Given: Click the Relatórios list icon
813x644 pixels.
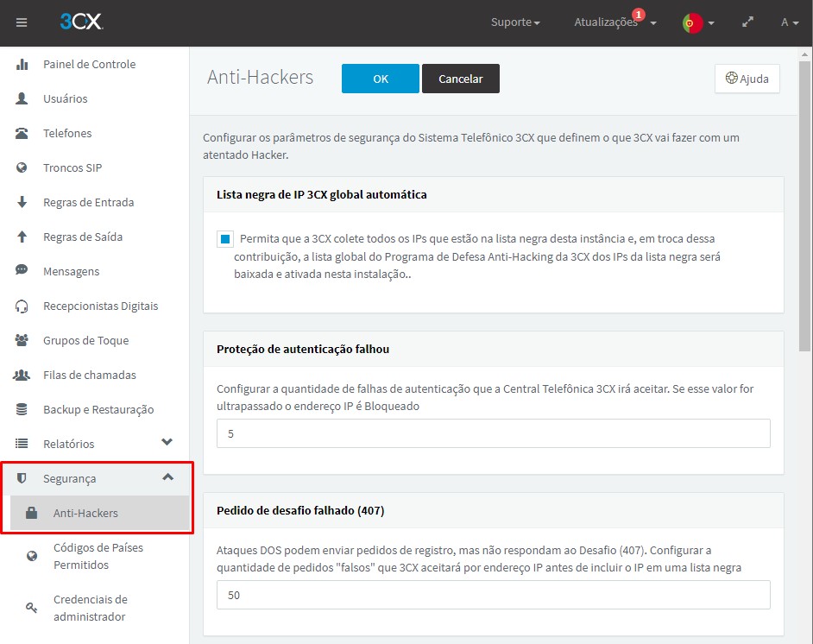Looking at the screenshot, I should pos(22,444).
